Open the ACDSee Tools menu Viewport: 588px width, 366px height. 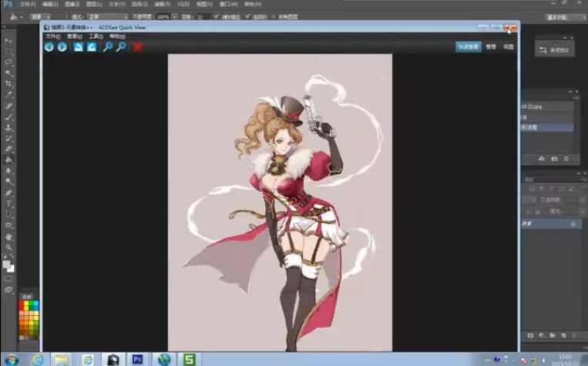pyautogui.click(x=96, y=36)
